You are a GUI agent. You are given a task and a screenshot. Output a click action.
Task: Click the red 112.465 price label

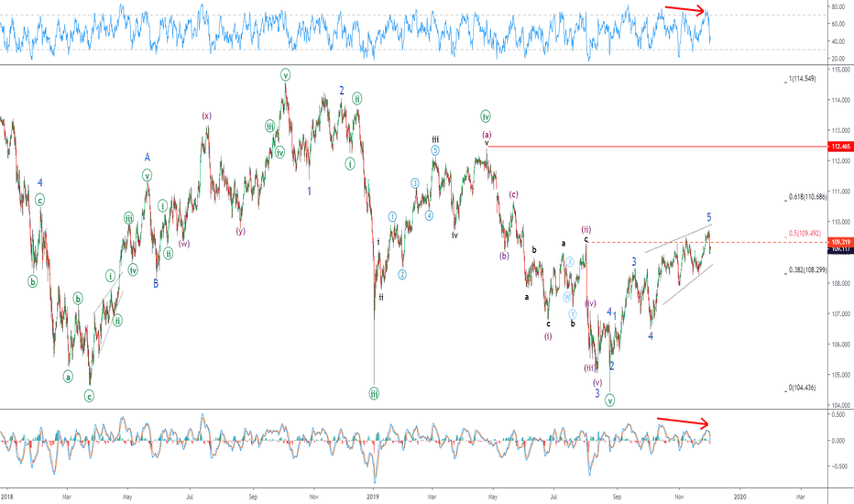click(839, 147)
